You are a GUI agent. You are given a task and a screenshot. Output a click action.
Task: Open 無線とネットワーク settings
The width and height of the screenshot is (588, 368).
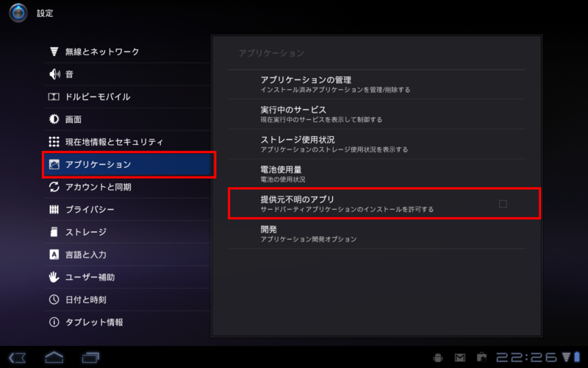click(127, 52)
